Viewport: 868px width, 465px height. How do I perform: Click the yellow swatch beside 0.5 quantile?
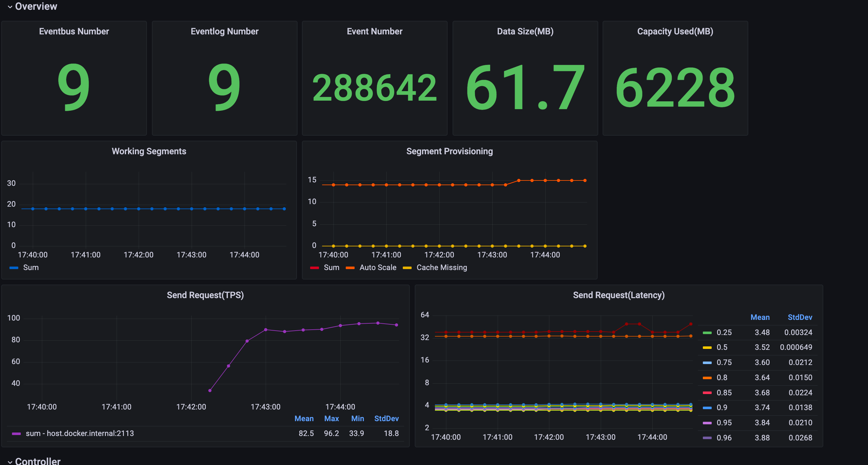(x=707, y=348)
